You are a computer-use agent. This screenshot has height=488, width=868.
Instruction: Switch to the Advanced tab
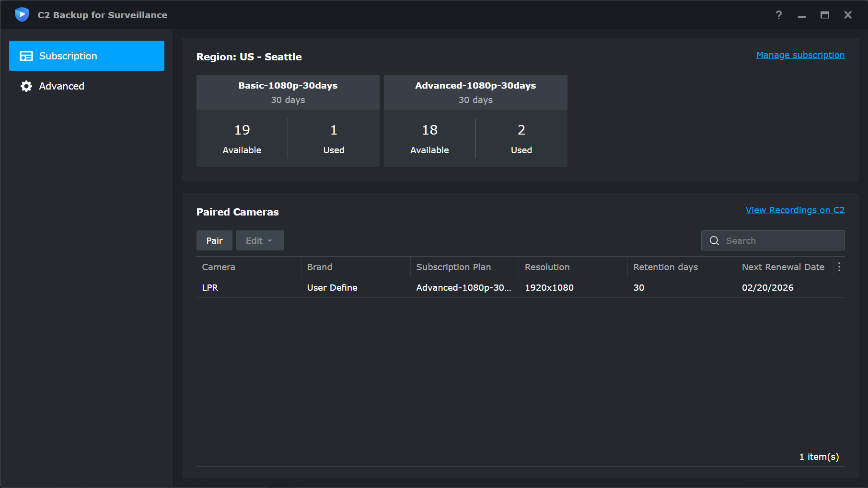tap(61, 86)
